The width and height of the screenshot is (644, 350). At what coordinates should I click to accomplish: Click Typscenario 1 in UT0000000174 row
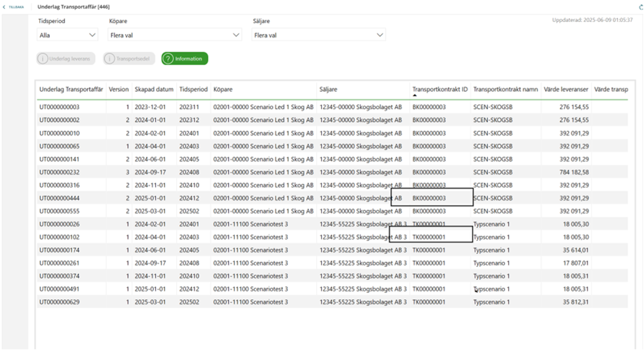[491, 250]
